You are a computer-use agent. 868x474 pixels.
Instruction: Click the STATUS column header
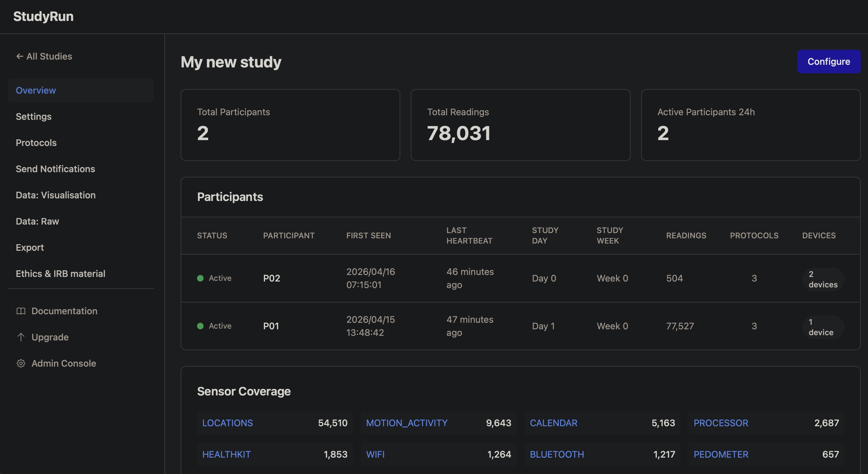point(212,235)
